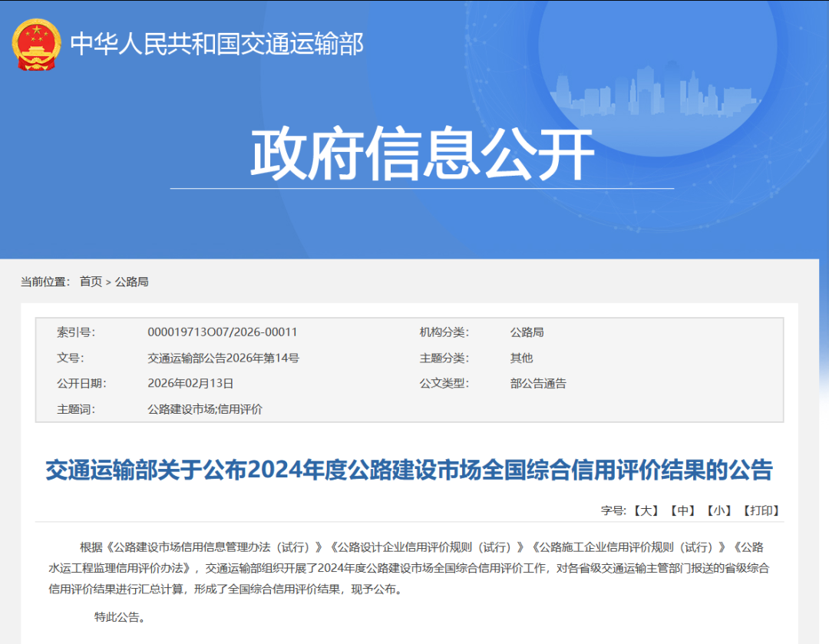
Task: Click the 当前位置 label
Action: click(x=45, y=282)
